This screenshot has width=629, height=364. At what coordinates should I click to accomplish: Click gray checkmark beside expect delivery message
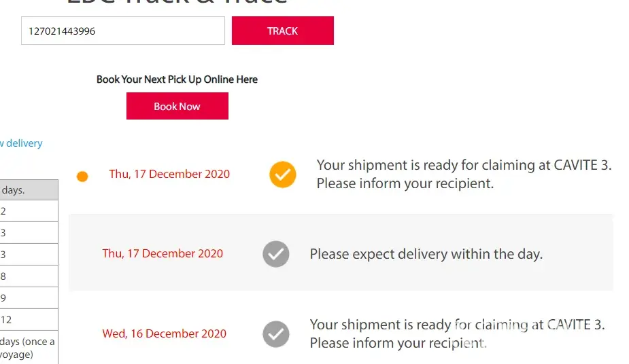pos(275,255)
